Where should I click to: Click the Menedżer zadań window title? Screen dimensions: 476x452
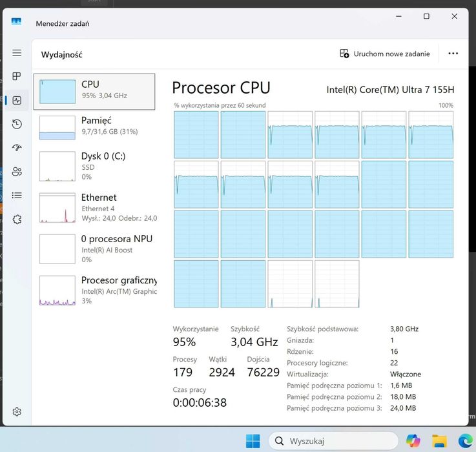(x=63, y=24)
